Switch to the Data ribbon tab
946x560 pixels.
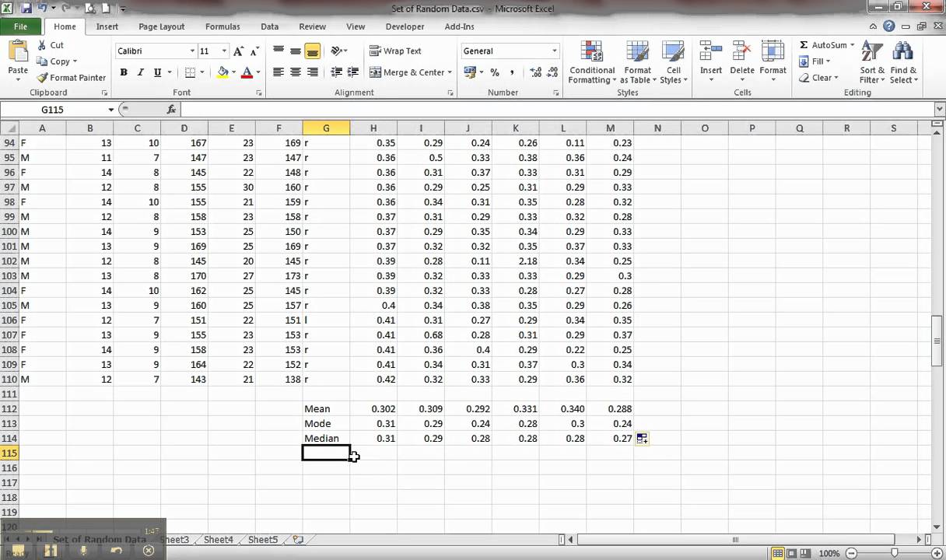coord(270,26)
